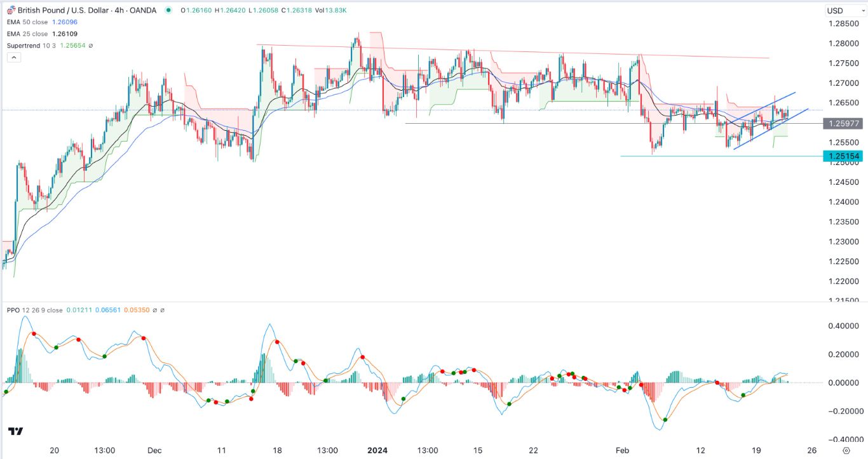Click the green data status dot
The image size is (868, 459).
167,10
